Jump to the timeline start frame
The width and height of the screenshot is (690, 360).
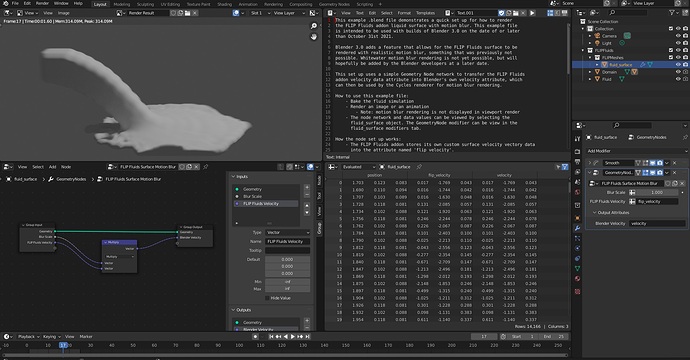272,337
